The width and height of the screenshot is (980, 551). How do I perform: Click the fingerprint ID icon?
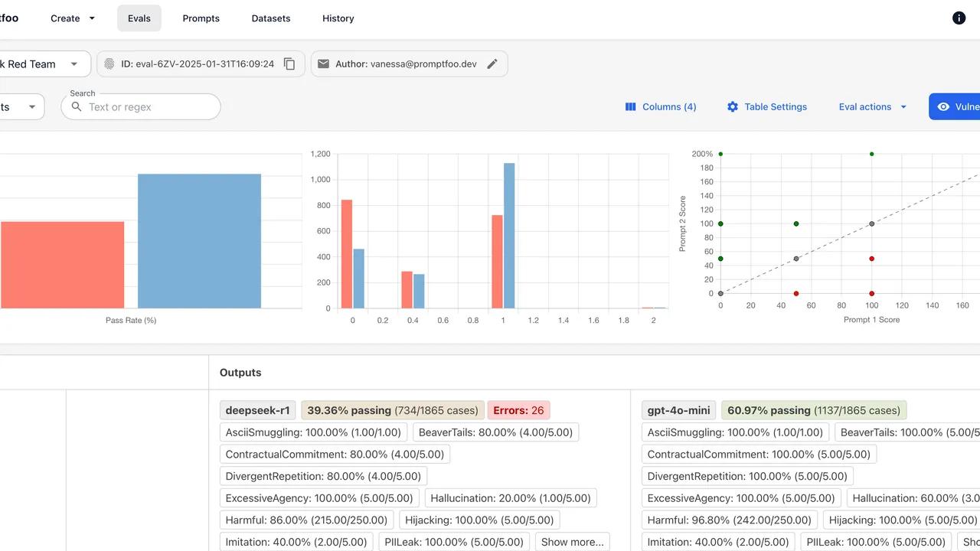(x=109, y=64)
